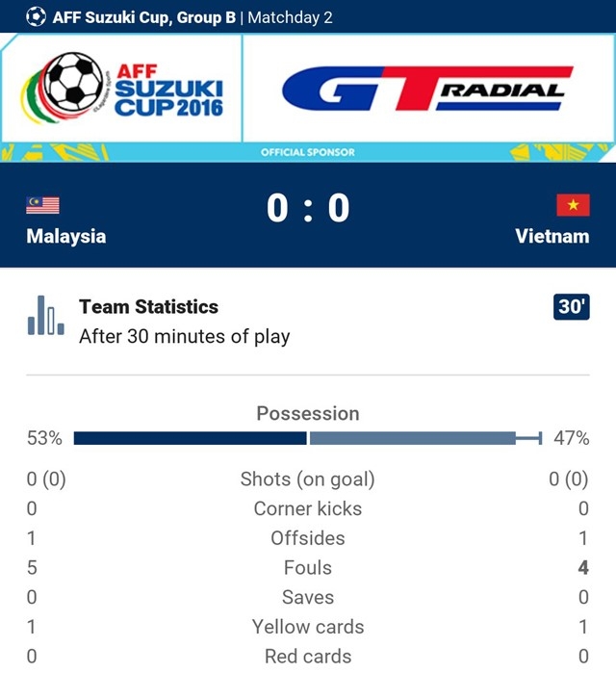
Task: Select the Matchday 2 label
Action: click(x=289, y=16)
